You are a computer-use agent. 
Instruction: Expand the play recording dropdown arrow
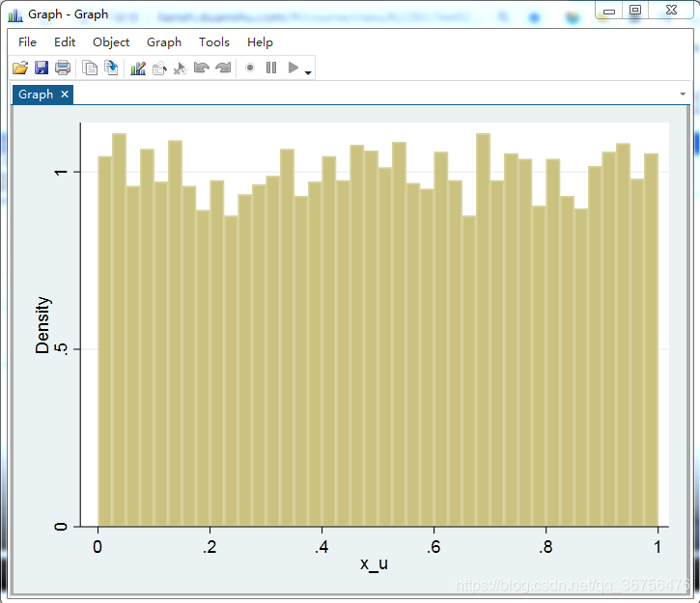308,72
